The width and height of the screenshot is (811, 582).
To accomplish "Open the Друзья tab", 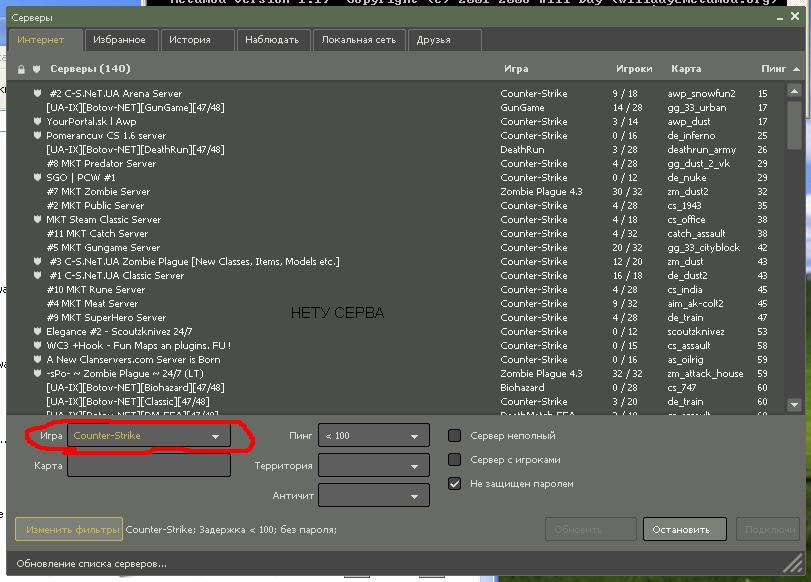I will pos(445,40).
